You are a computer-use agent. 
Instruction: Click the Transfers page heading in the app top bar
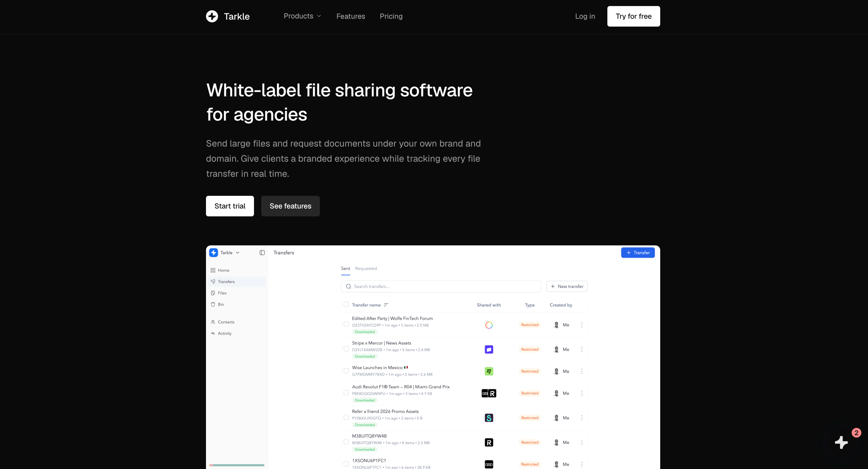click(x=284, y=253)
